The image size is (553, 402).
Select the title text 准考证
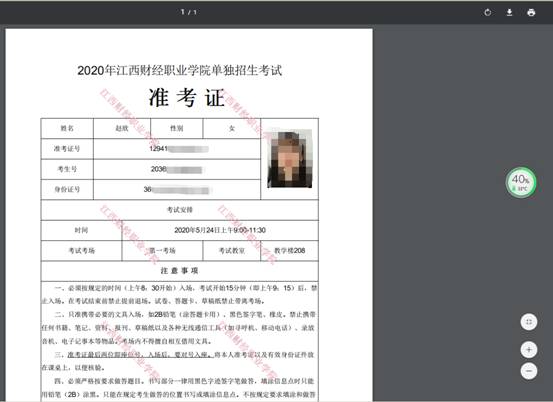(187, 98)
